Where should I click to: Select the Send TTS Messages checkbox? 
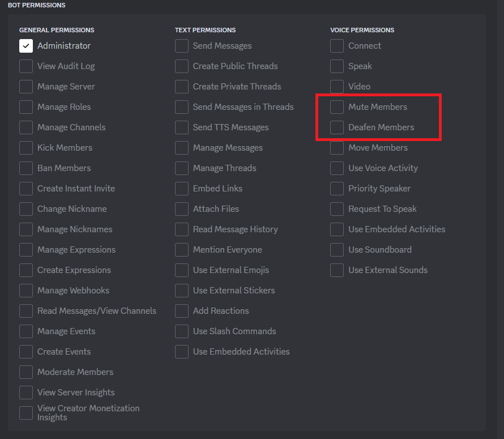point(182,127)
